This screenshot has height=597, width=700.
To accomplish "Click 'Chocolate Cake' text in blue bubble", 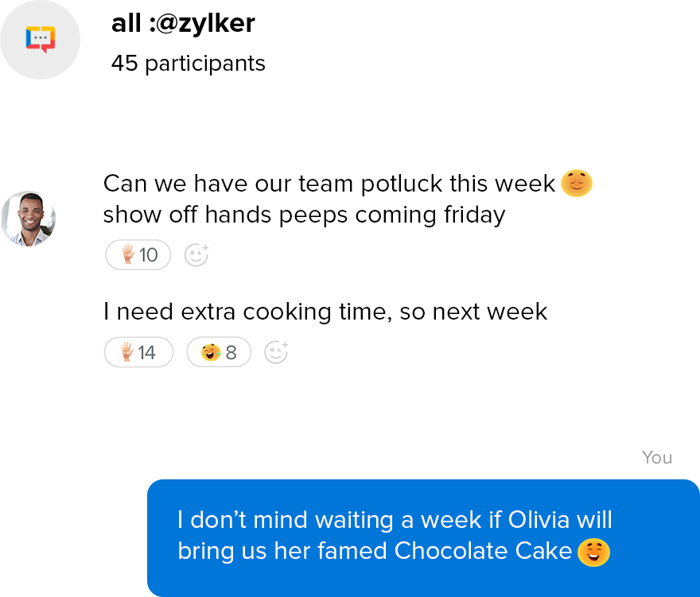I will (x=483, y=551).
